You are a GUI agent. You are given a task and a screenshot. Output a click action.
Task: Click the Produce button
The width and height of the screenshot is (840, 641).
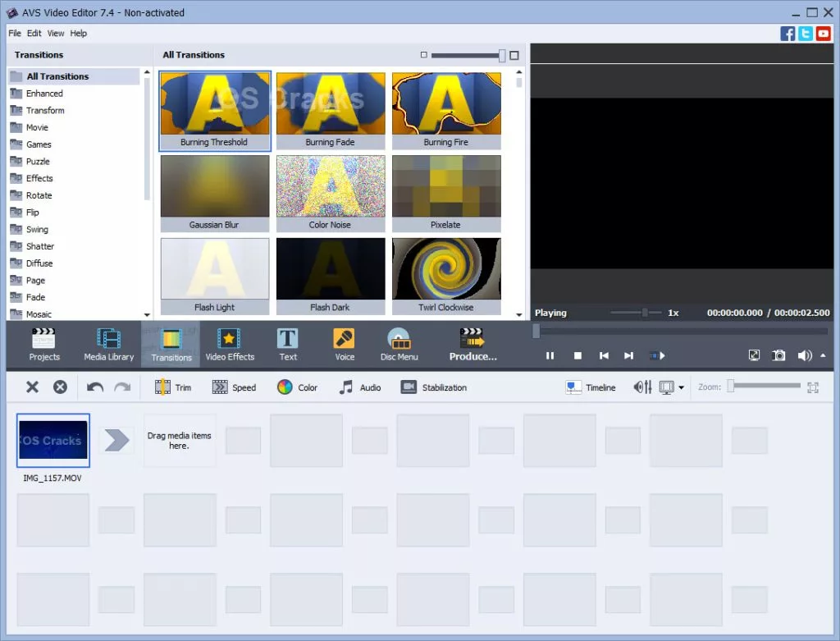click(x=472, y=345)
